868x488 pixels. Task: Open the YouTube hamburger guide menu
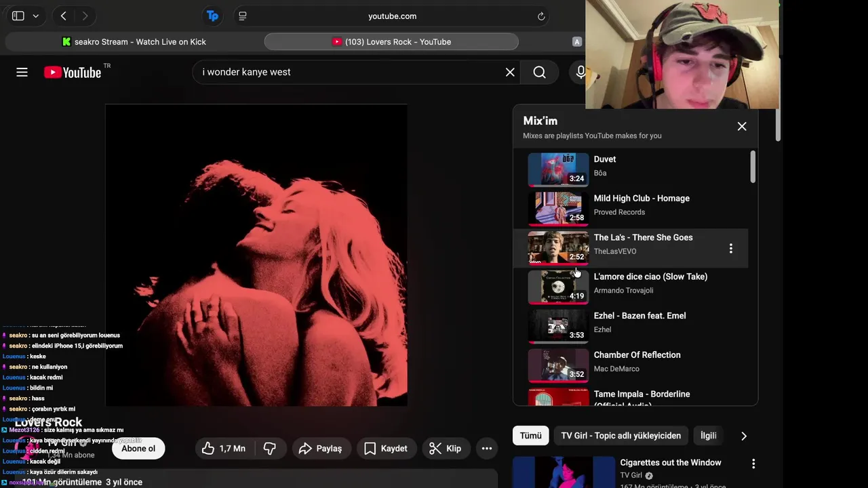tap(22, 72)
